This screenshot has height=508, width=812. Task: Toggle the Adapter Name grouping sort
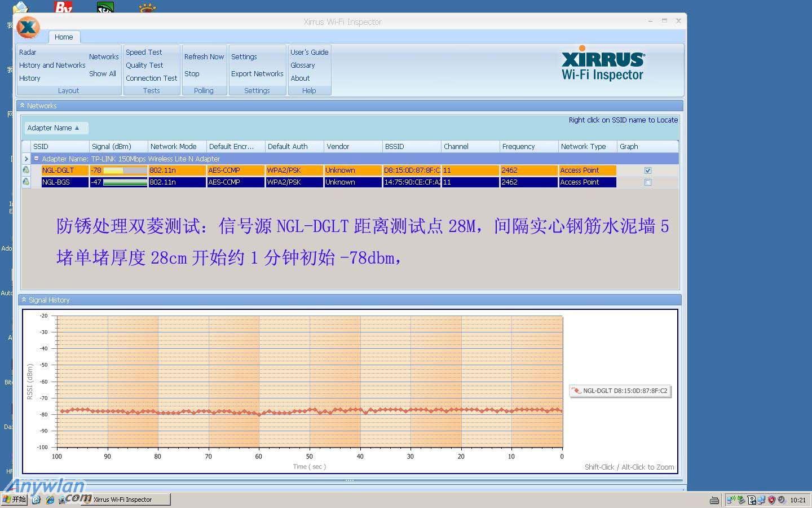pos(56,128)
